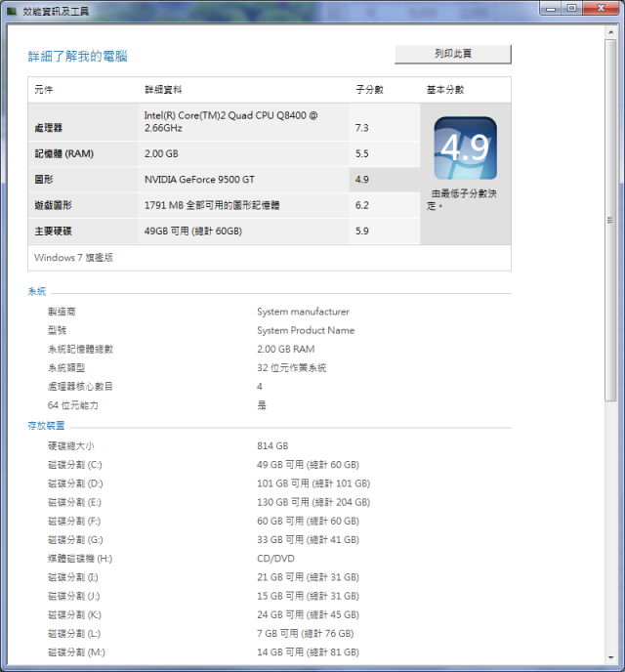This screenshot has height=672, width=625.
Task: Click the 系統 section heading
Action: click(x=37, y=291)
